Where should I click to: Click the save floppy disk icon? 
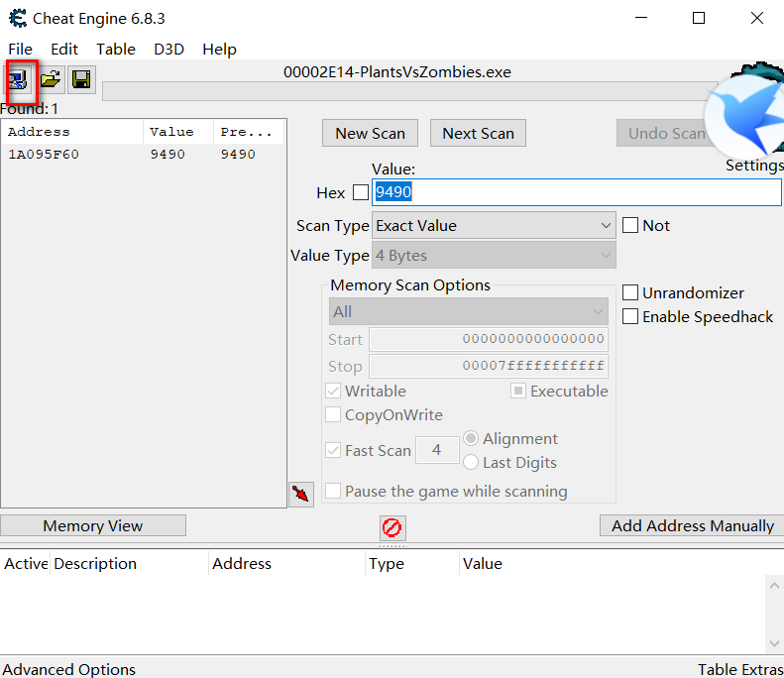pyautogui.click(x=81, y=80)
